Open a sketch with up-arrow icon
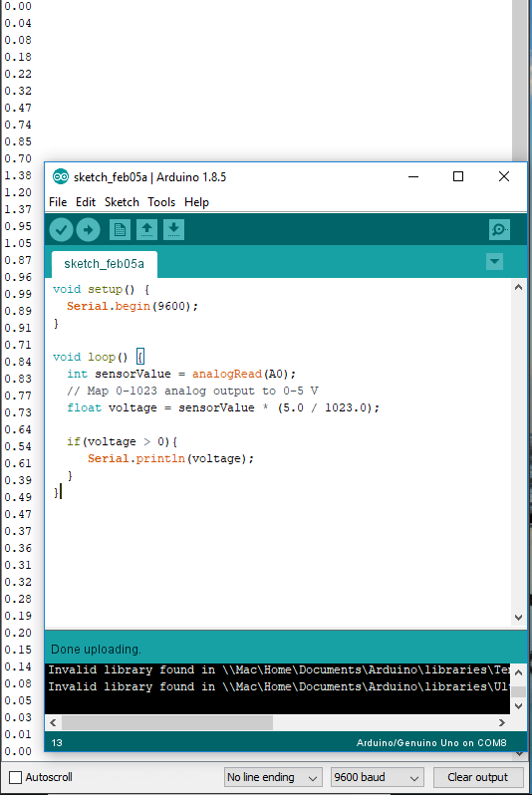 (146, 230)
